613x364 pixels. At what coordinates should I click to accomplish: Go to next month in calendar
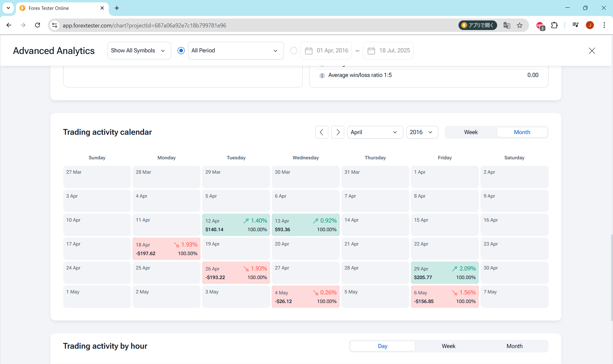coord(338,132)
